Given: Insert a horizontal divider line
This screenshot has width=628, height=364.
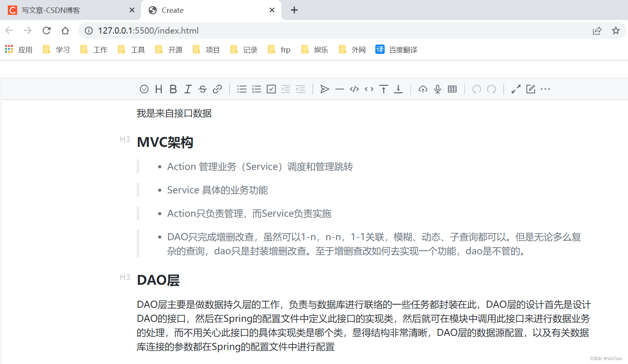Looking at the screenshot, I should tap(340, 89).
